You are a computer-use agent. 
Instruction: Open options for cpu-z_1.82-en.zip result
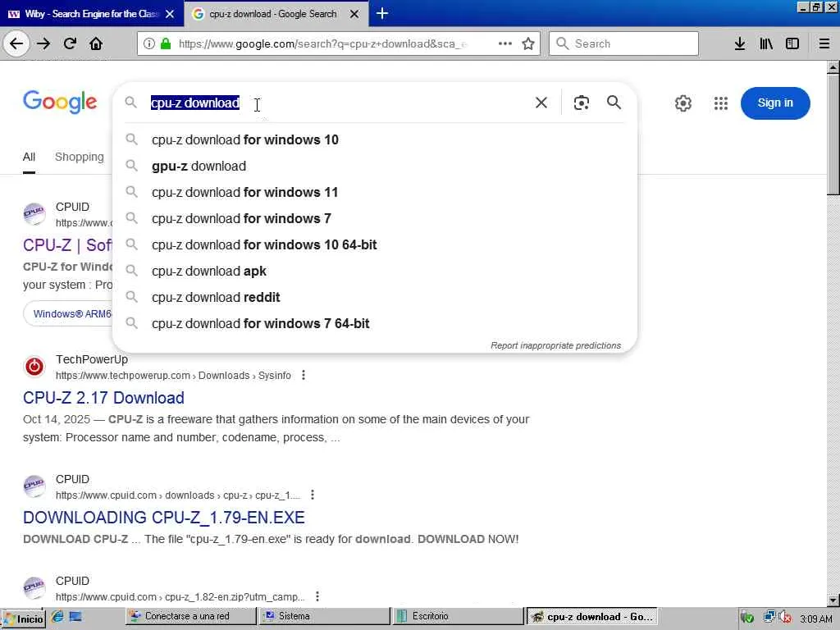tap(317, 596)
